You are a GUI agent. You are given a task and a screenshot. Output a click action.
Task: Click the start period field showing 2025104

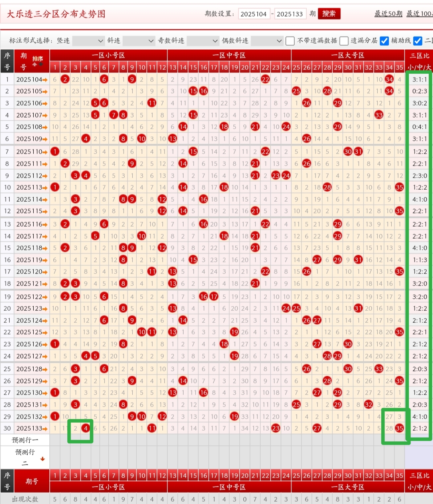point(254,14)
